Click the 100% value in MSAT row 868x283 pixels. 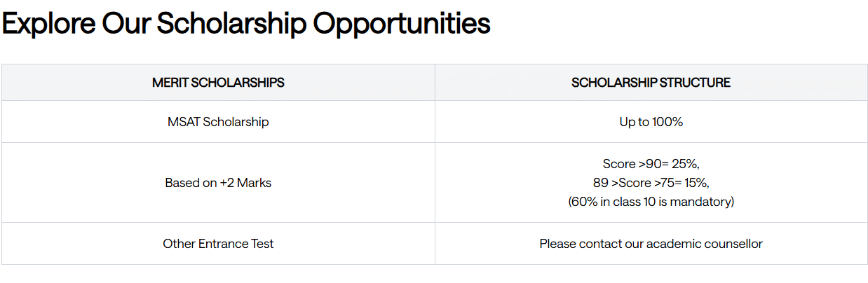667,122
